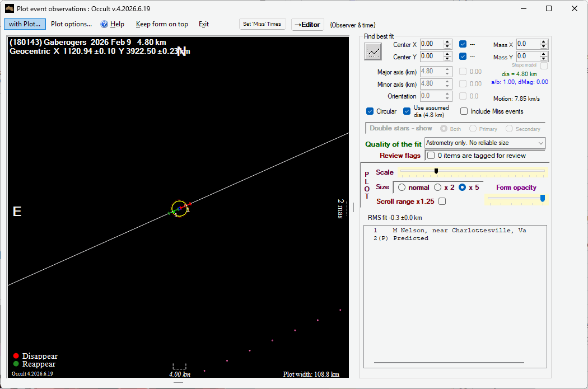The height and width of the screenshot is (389, 588).
Task: Click the {Observer & time} label
Action: pyautogui.click(x=352, y=25)
